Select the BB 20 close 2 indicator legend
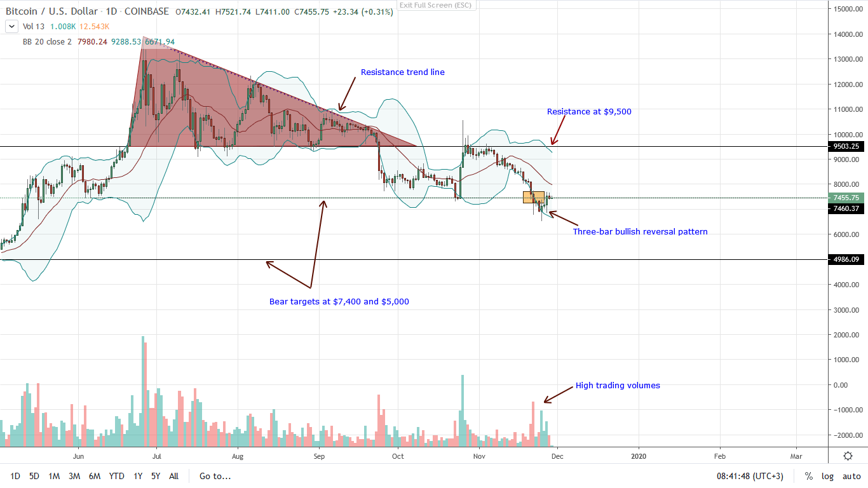Image resolution: width=868 pixels, height=488 pixels. (x=48, y=42)
